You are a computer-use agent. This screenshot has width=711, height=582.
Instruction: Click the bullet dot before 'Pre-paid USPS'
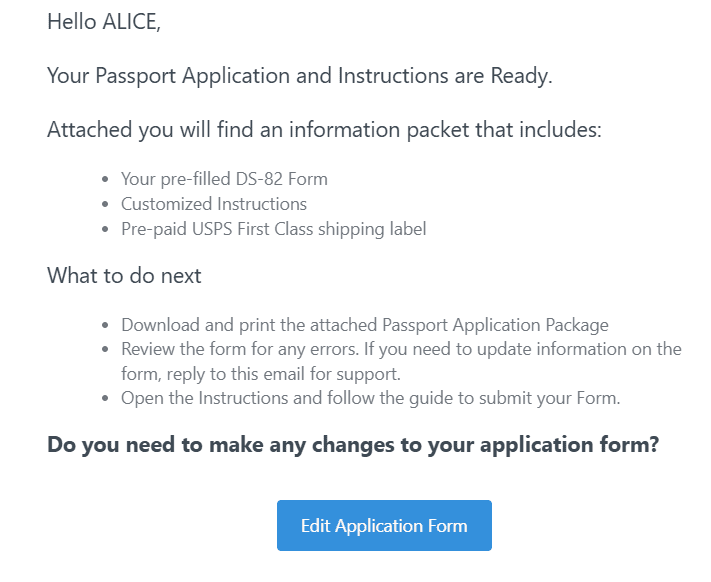[x=105, y=229]
